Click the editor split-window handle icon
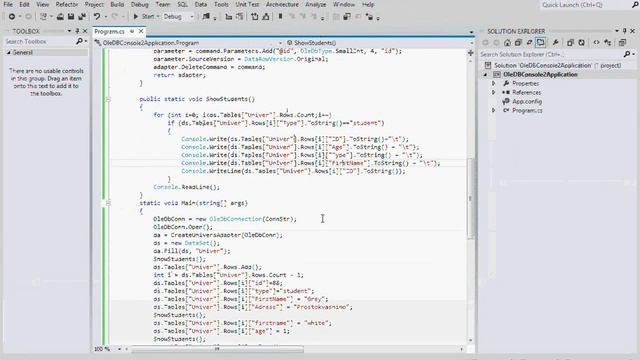The image size is (640, 360). [x=471, y=53]
